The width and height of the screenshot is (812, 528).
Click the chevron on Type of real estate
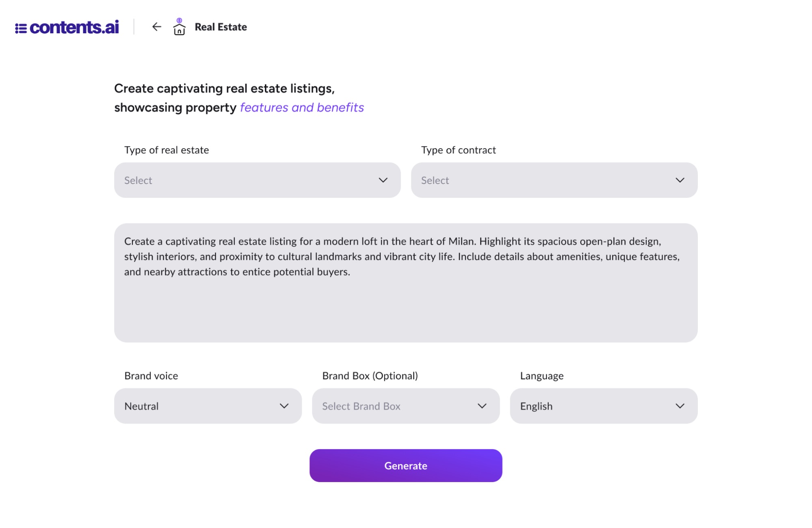382,180
